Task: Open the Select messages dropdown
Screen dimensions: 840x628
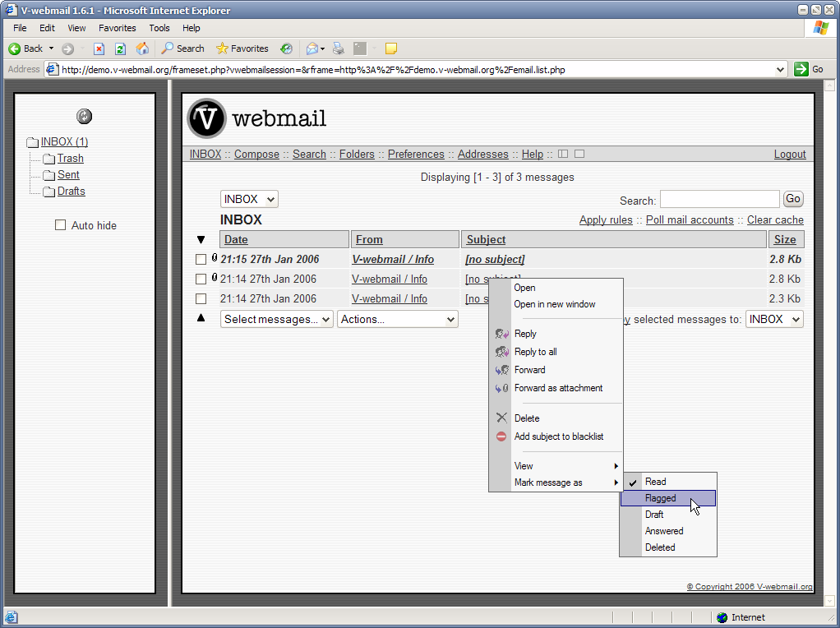Action: (x=276, y=320)
